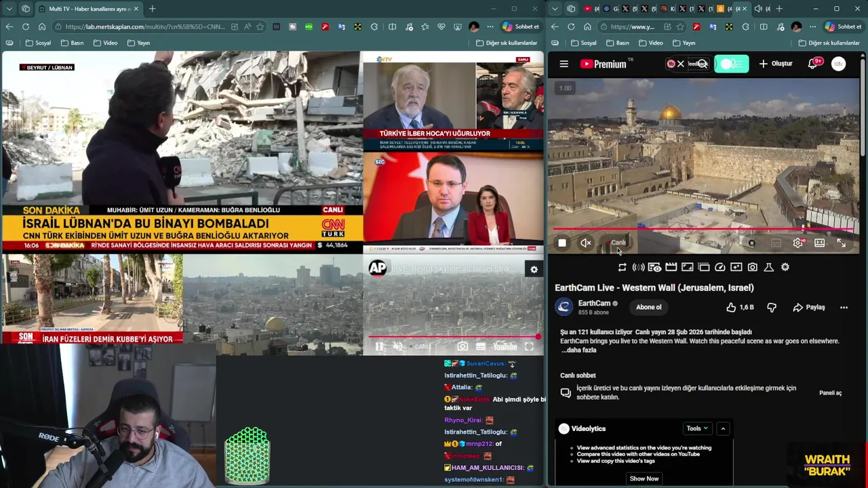Subscribe using the Abone ol button
This screenshot has width=868, height=488.
point(648,307)
